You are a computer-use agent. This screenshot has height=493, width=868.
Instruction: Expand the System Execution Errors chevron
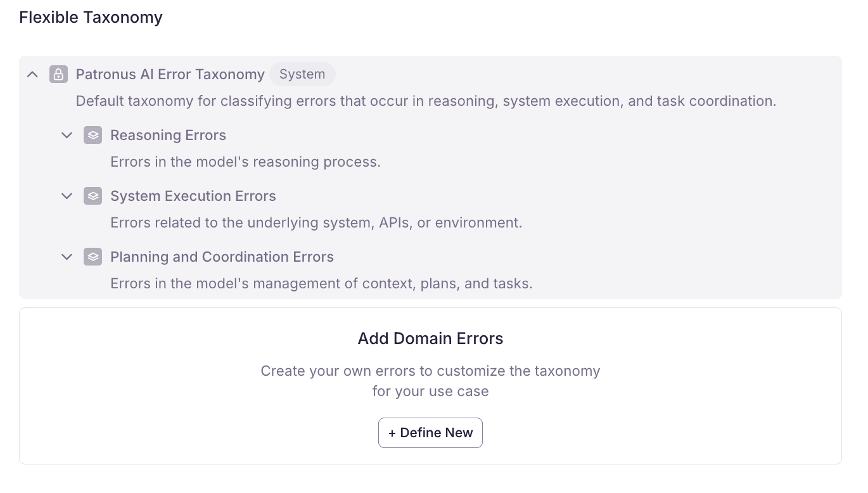click(67, 196)
